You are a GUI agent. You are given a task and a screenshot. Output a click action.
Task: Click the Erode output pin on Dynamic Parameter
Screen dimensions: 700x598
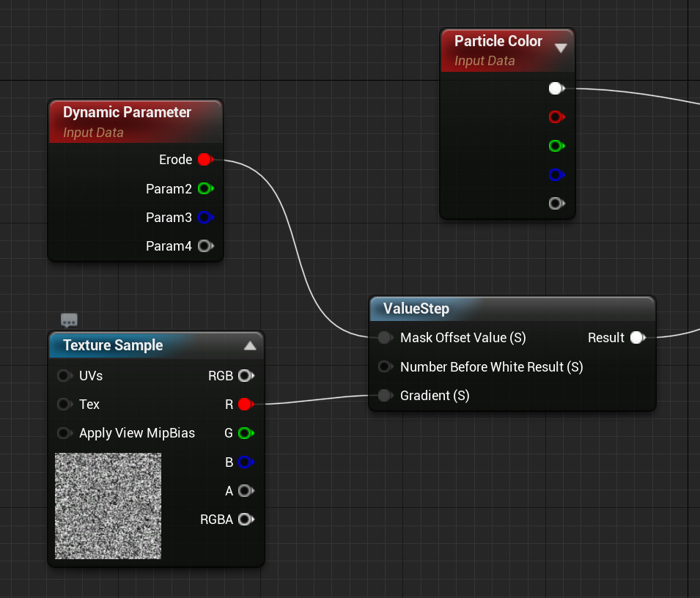pos(205,160)
